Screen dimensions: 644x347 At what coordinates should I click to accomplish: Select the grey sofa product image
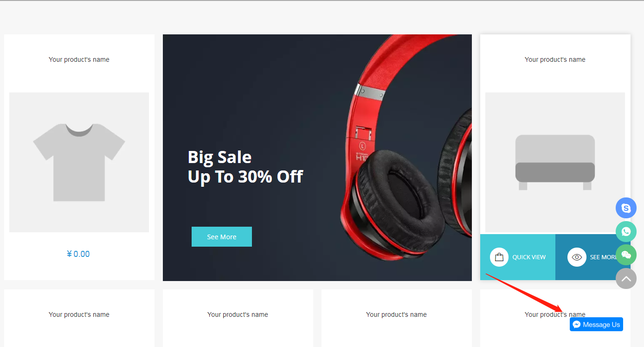[x=555, y=162]
